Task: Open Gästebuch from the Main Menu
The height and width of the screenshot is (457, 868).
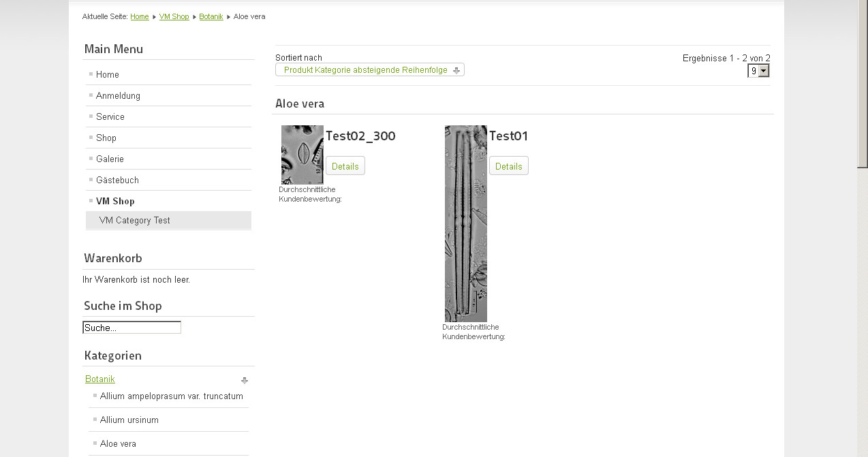Action: [117, 180]
